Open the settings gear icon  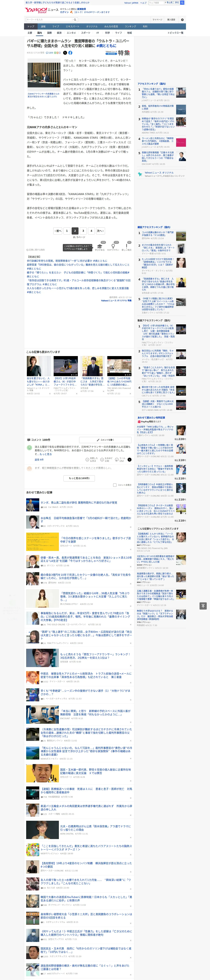coord(182,20)
